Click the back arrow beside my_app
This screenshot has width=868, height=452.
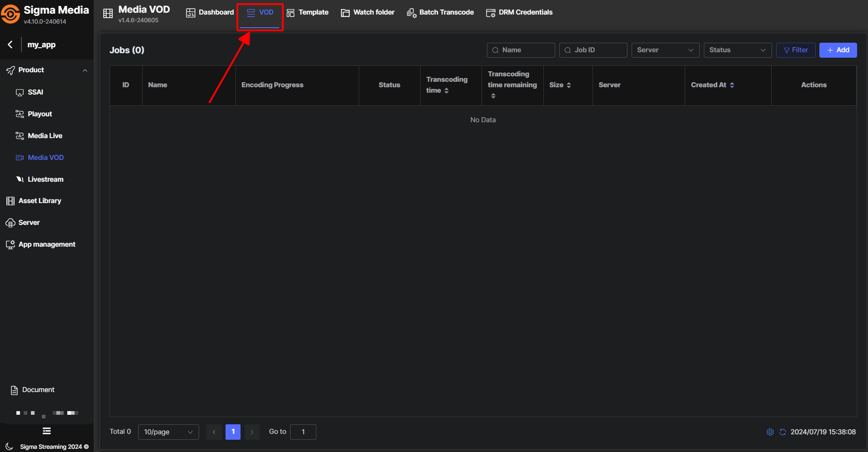[x=10, y=45]
